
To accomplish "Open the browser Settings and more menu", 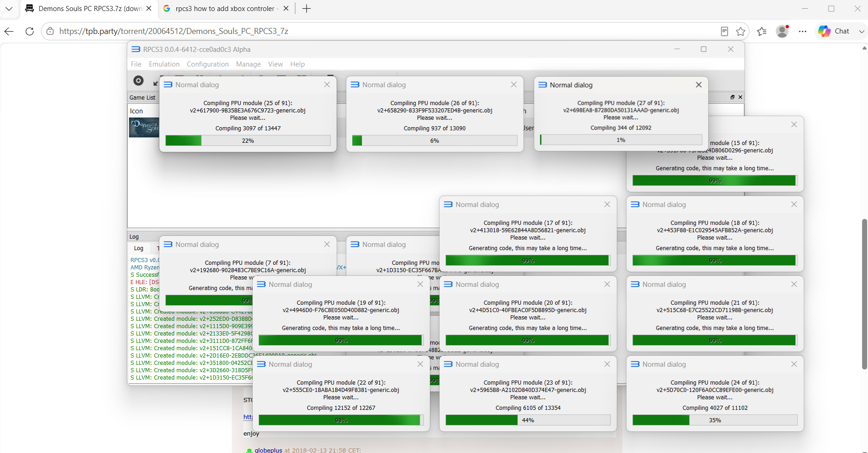I will click(x=802, y=31).
